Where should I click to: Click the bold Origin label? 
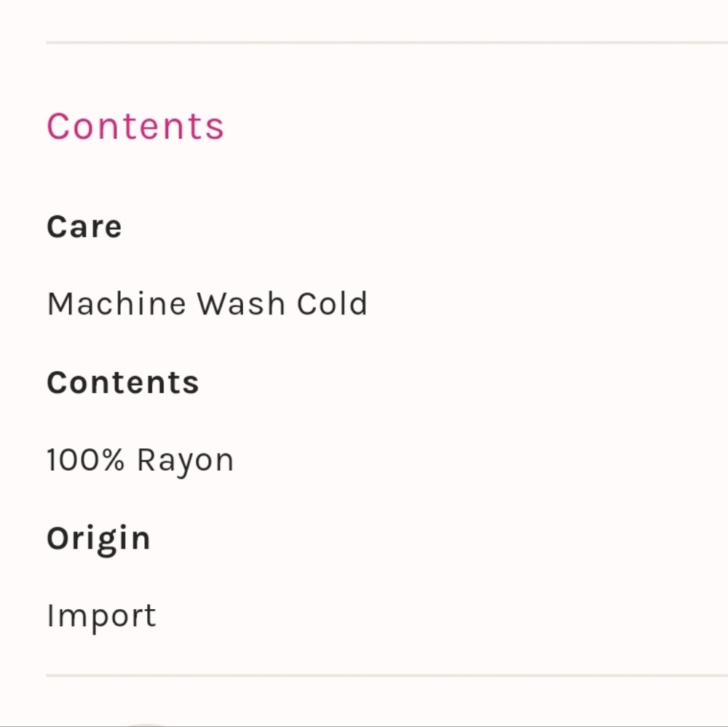click(x=98, y=539)
